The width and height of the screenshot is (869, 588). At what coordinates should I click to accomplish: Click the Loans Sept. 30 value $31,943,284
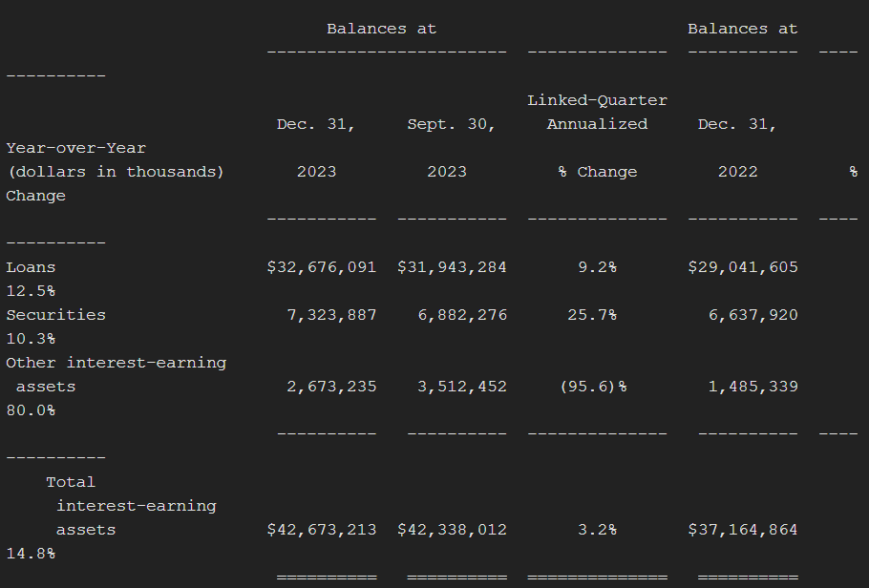[452, 267]
